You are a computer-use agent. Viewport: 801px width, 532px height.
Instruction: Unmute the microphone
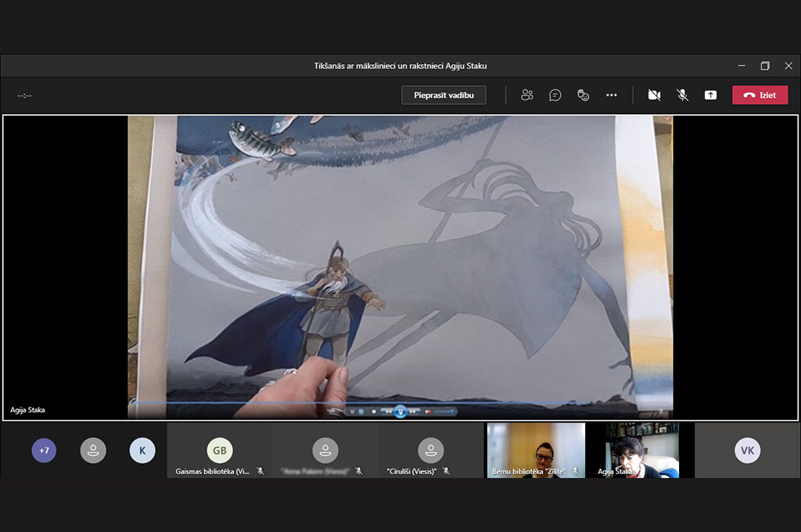[x=682, y=95]
